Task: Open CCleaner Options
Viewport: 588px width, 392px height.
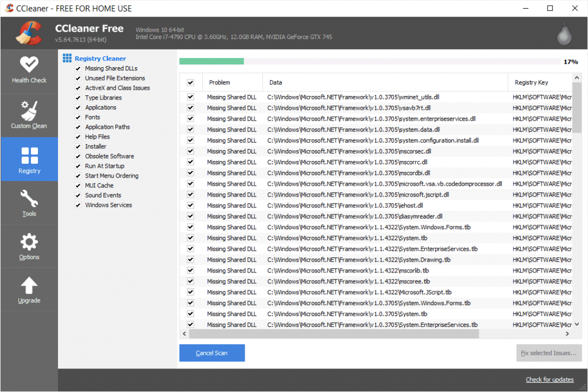Action: pos(29,246)
